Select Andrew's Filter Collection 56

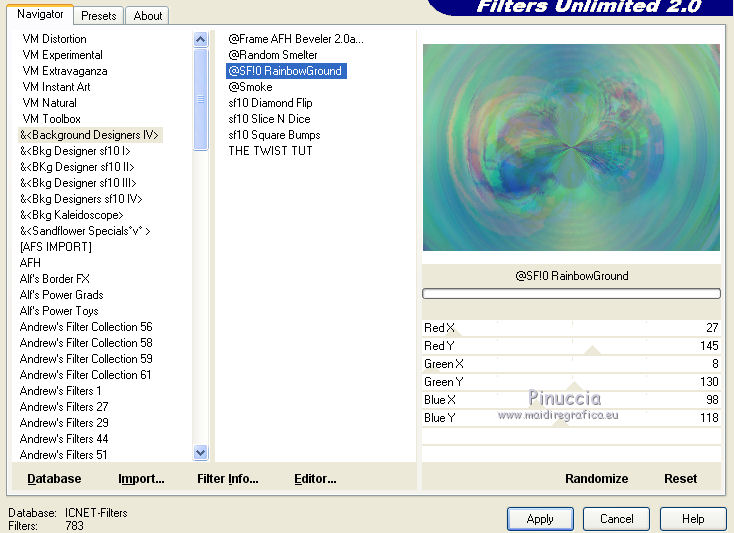[x=86, y=327]
